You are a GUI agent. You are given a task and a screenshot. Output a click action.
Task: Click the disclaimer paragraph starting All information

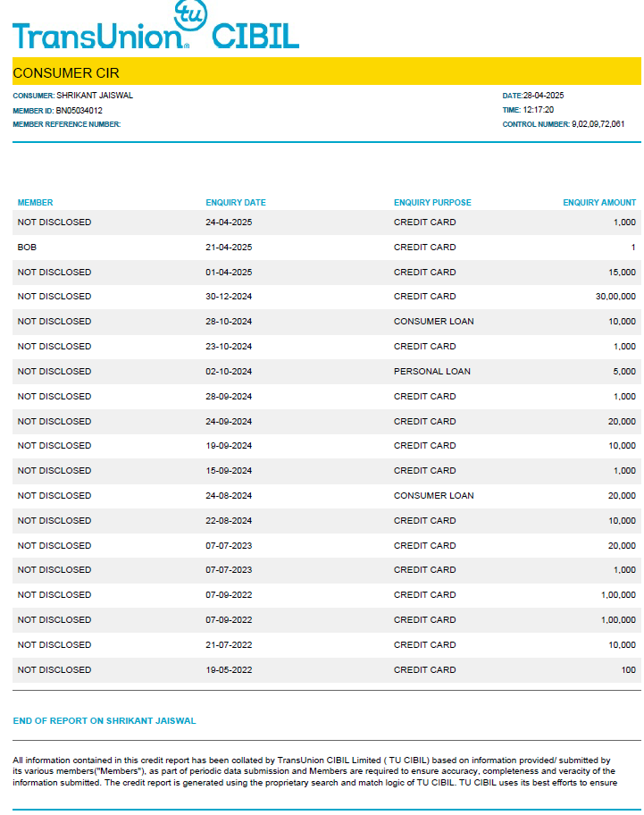pos(315,771)
